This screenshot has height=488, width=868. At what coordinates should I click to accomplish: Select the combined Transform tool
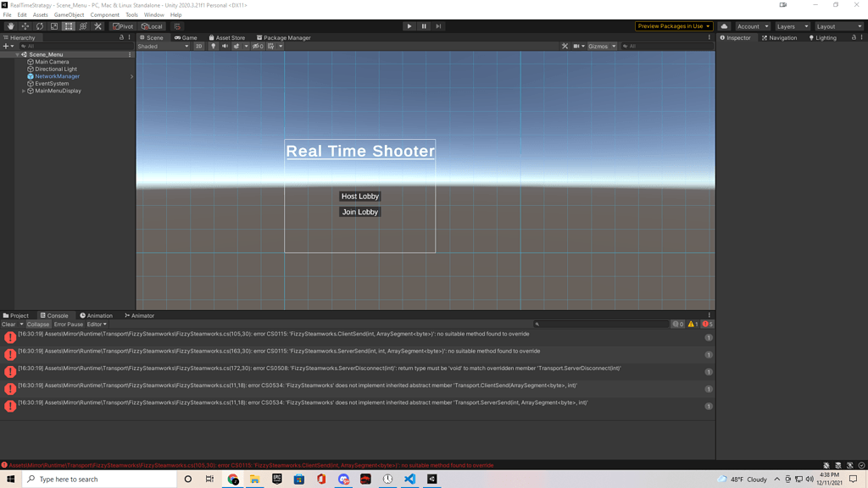81,26
